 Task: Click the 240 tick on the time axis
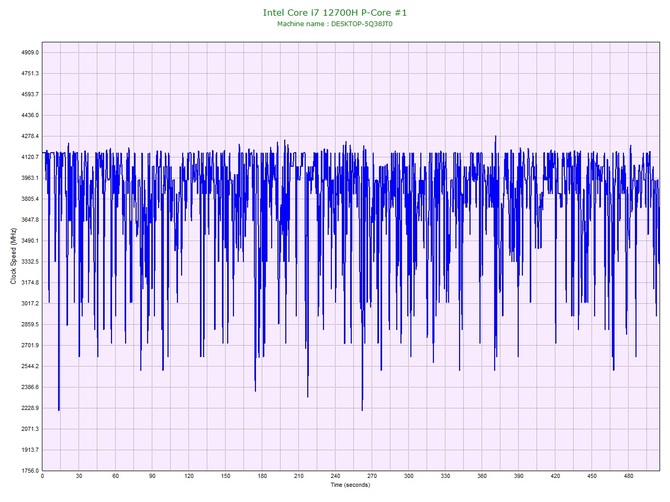pyautogui.click(x=335, y=476)
